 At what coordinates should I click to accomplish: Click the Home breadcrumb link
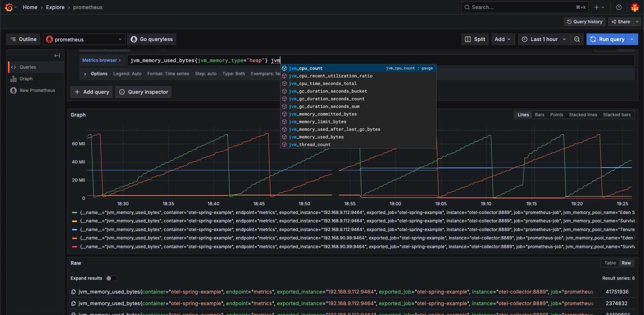pos(30,7)
